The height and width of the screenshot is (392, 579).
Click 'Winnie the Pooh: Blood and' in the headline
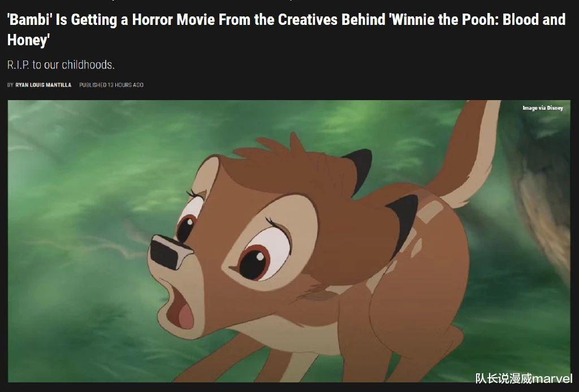point(478,20)
